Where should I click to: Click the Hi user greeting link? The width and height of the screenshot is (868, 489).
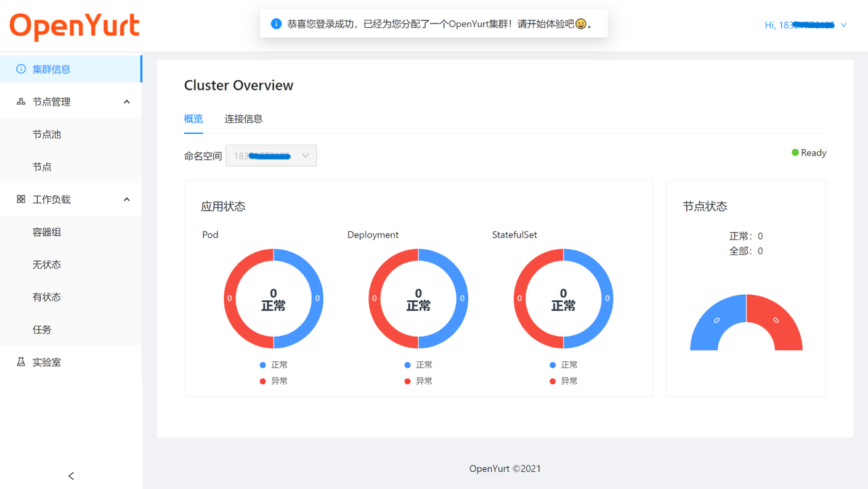pos(800,25)
